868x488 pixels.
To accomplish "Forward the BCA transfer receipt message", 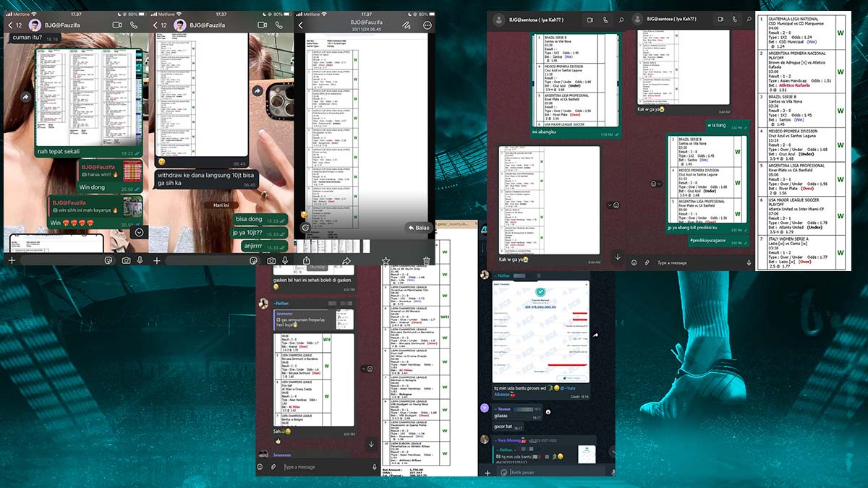I will point(595,335).
